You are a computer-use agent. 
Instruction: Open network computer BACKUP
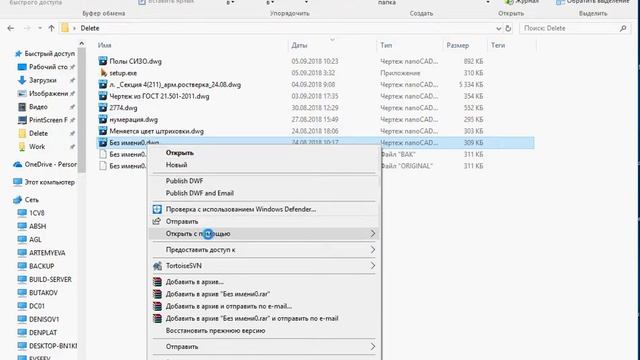click(41, 267)
